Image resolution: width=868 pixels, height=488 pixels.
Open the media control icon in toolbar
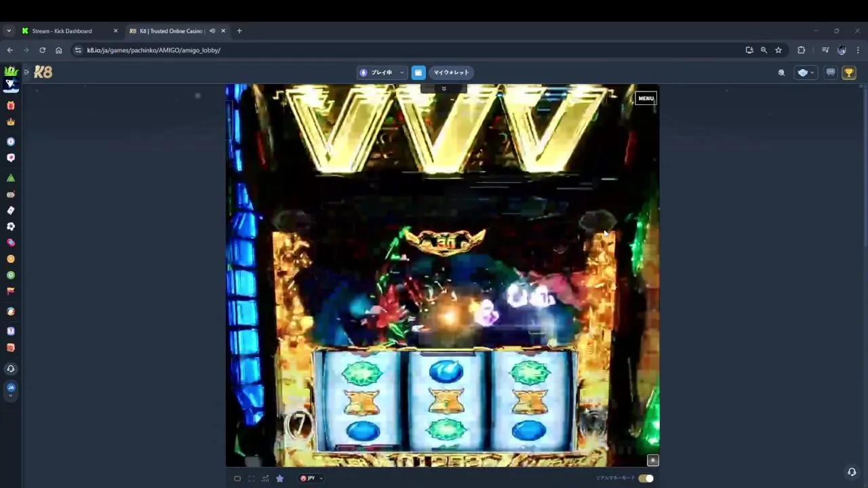[825, 50]
